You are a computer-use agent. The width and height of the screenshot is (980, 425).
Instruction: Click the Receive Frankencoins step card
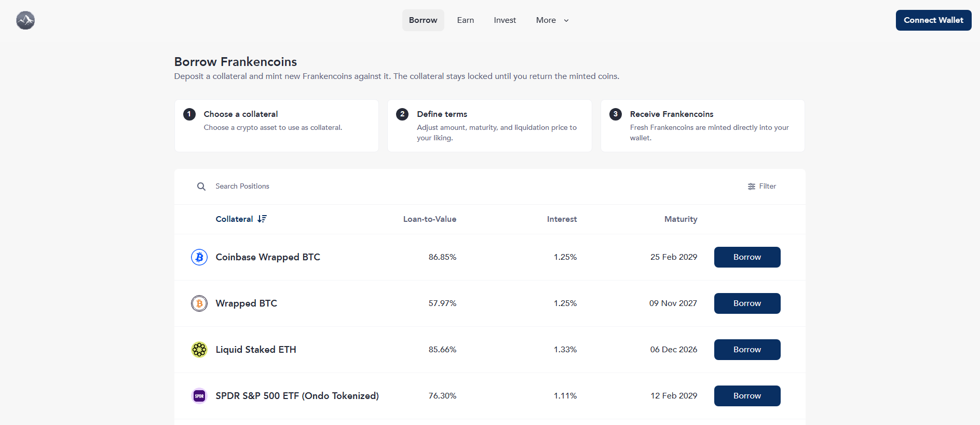(703, 126)
